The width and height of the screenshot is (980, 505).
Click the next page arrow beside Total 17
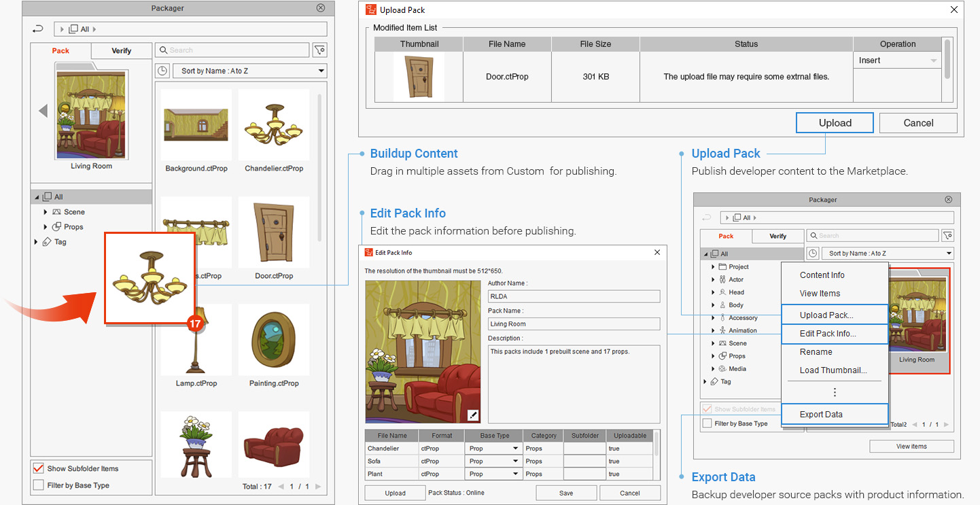317,487
